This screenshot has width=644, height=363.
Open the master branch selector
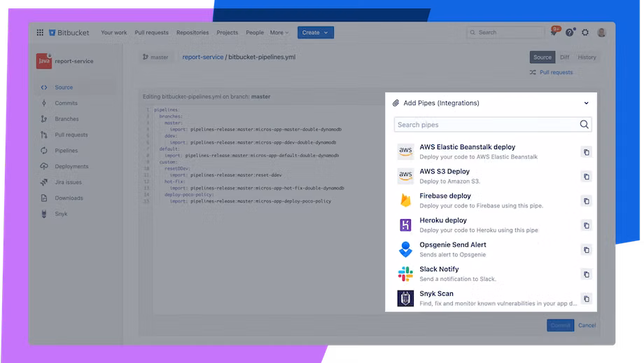[x=155, y=57]
